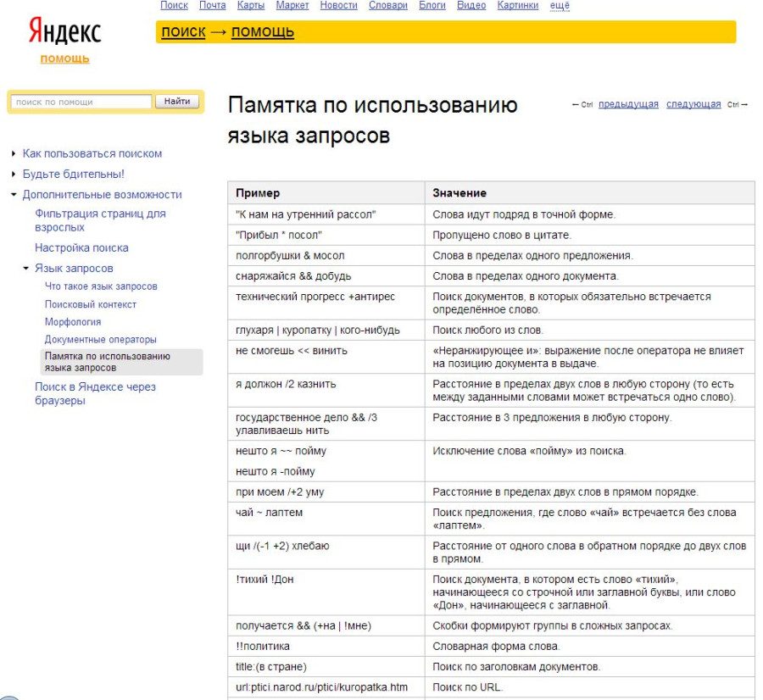Click the Яндекс logo

[64, 31]
